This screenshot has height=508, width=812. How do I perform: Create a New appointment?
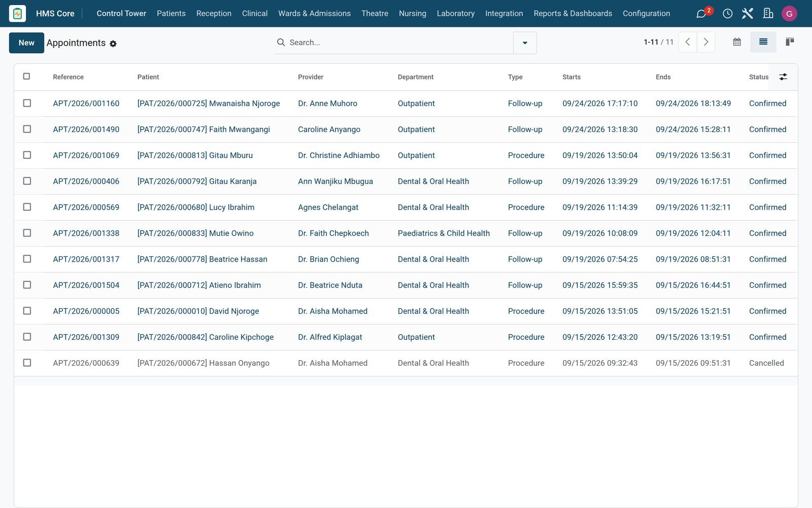click(26, 43)
